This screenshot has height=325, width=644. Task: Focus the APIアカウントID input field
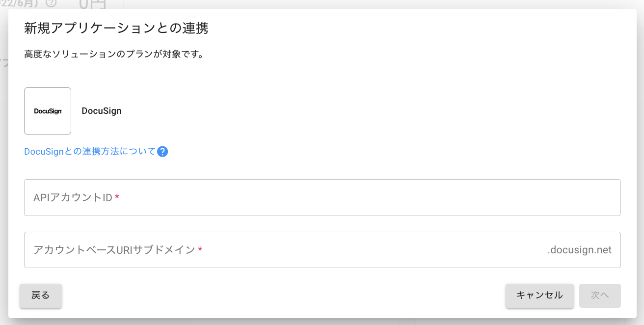[x=322, y=197]
